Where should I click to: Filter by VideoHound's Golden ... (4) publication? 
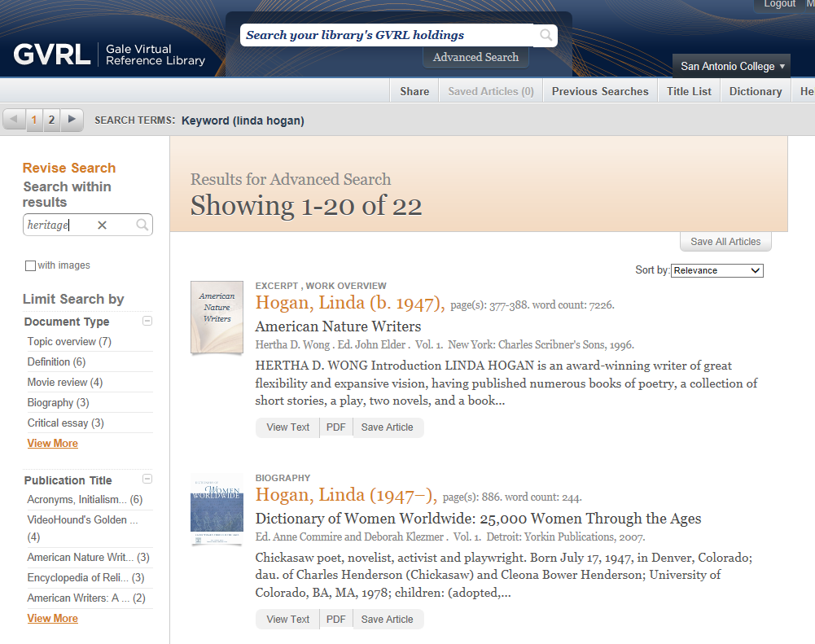click(82, 528)
